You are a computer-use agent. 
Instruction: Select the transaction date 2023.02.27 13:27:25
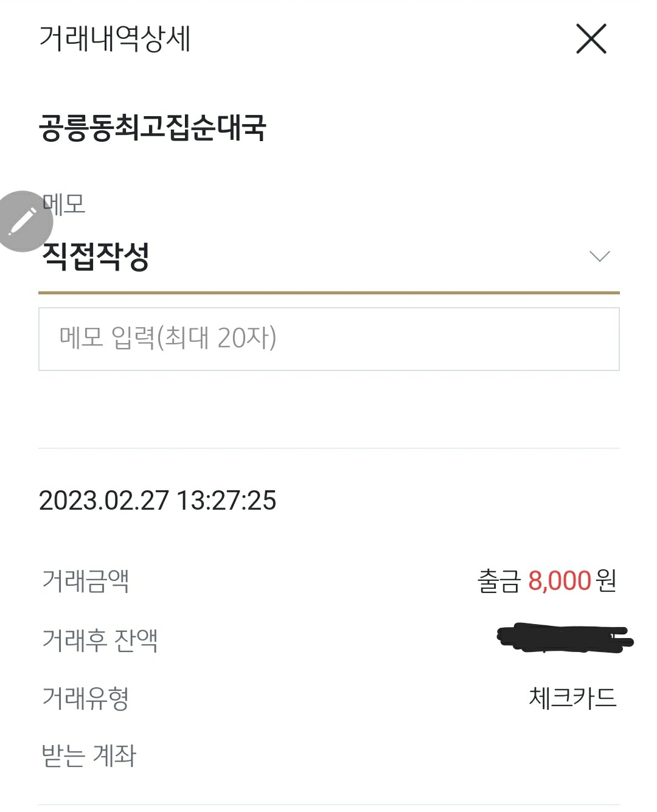(x=157, y=501)
